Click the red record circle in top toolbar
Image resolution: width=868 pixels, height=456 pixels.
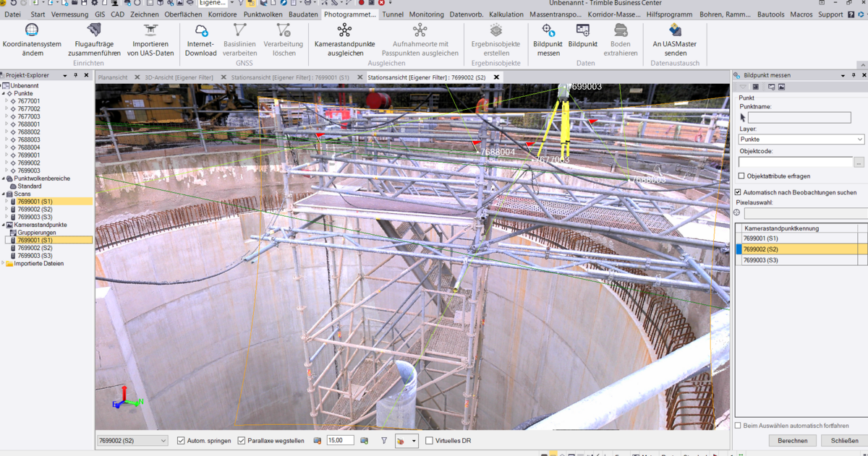tap(362, 4)
